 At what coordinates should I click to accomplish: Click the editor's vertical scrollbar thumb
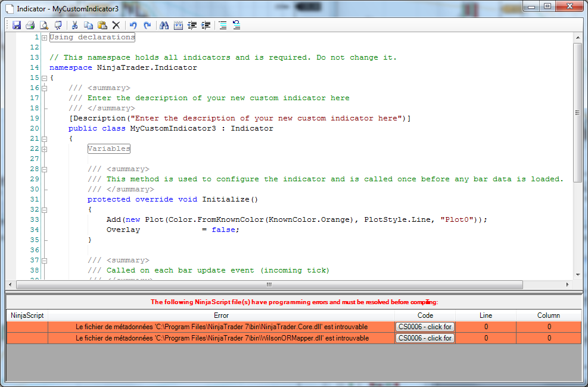point(577,113)
